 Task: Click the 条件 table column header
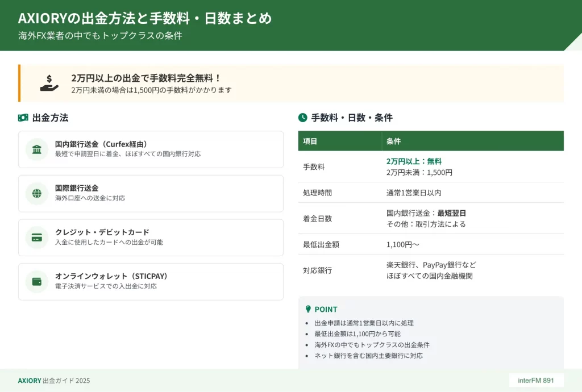coord(393,141)
